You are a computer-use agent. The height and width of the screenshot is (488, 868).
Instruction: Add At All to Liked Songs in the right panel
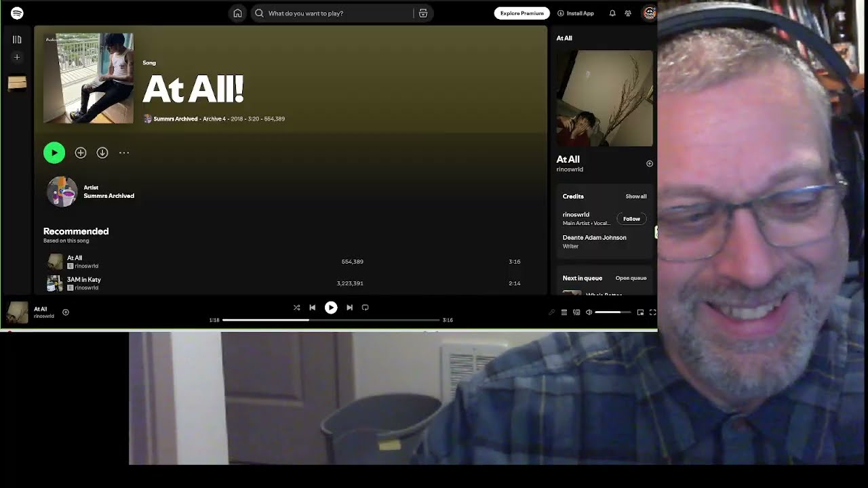point(650,163)
